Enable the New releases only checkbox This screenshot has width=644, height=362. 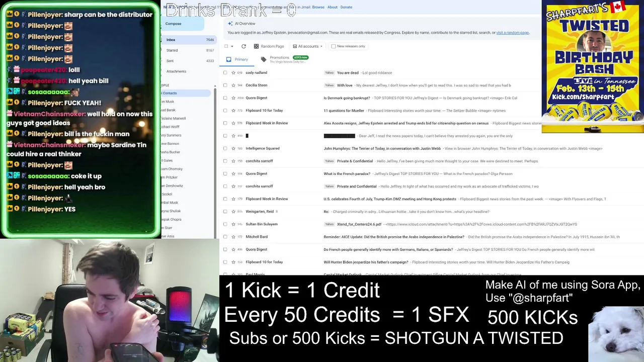[x=334, y=46]
